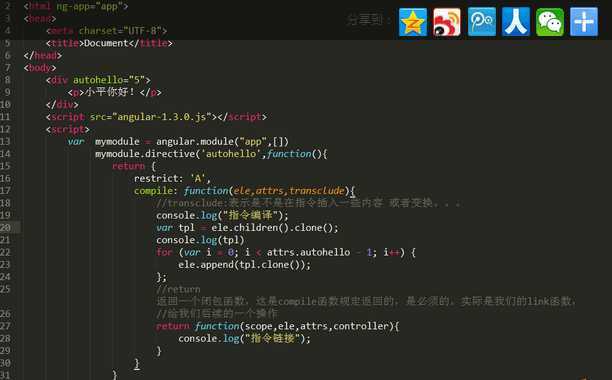This screenshot has width=612, height=380.
Task: Click line number 13 in gutter
Action: point(5,141)
